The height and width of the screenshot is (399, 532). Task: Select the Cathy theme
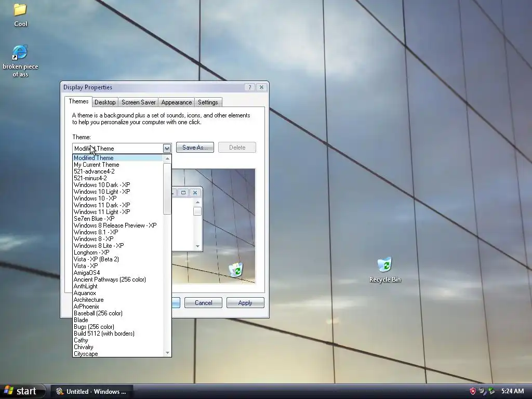point(118,340)
